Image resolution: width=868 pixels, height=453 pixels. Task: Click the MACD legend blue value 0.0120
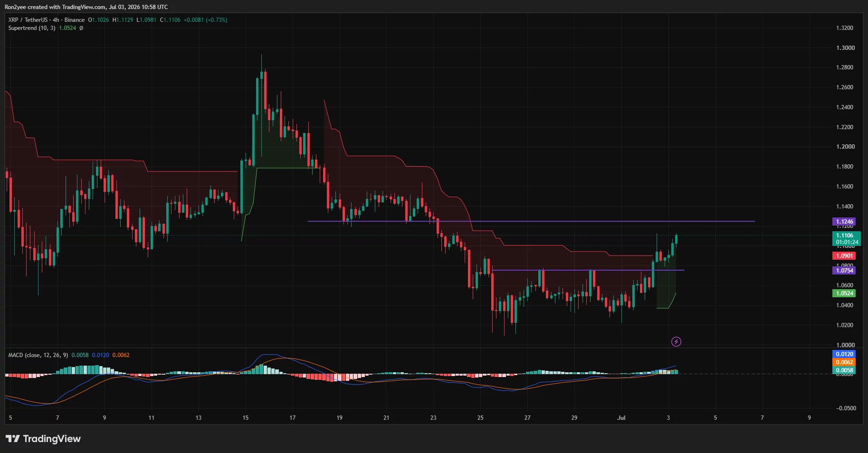[x=100, y=355]
